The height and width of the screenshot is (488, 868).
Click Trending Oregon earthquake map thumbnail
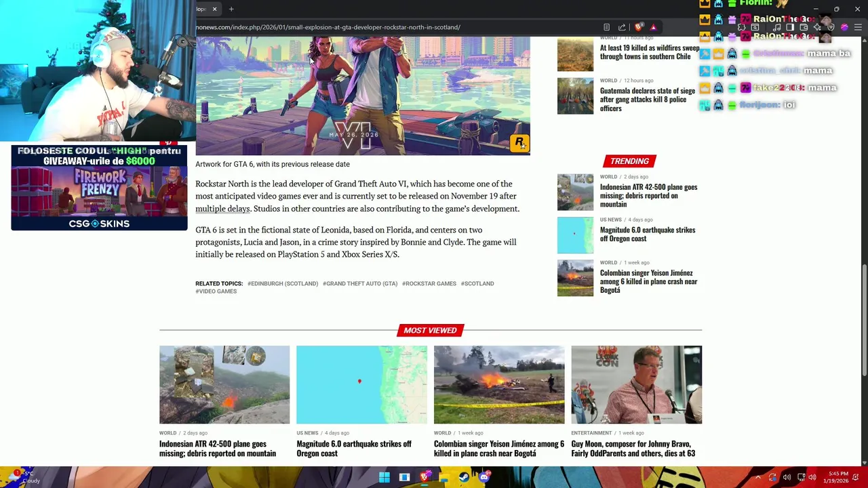point(575,235)
